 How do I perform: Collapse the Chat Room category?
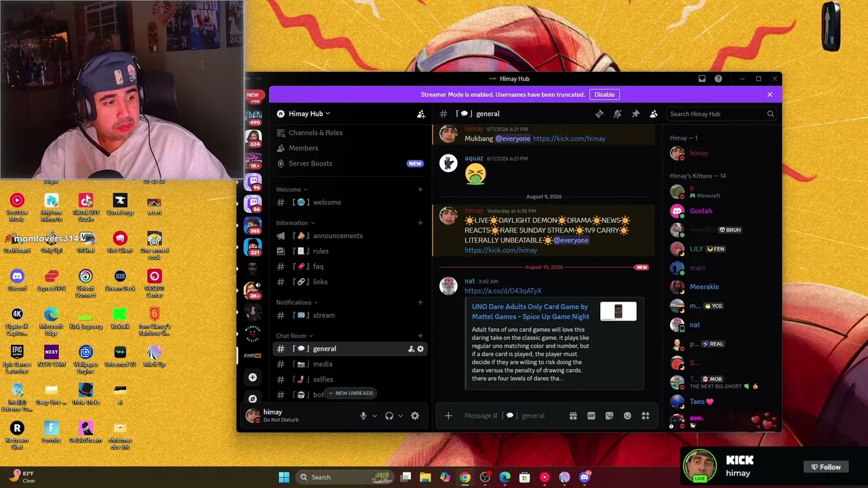(x=294, y=336)
